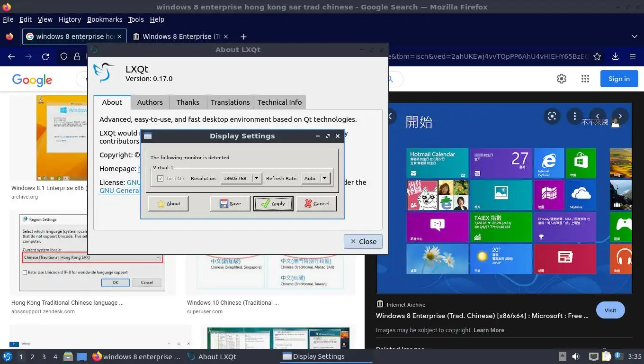The image size is (644, 364).
Task: Click the clipboard tray icon
Action: pyautogui.click(x=607, y=356)
